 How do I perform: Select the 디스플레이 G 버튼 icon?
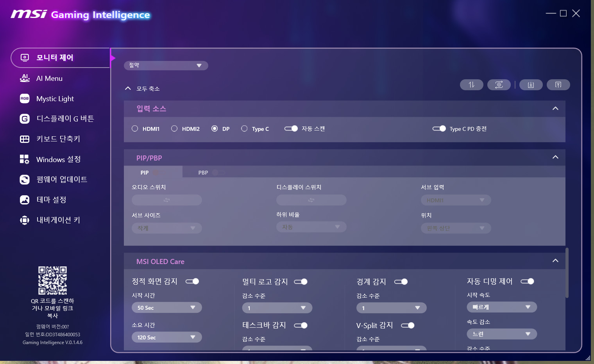(25, 119)
